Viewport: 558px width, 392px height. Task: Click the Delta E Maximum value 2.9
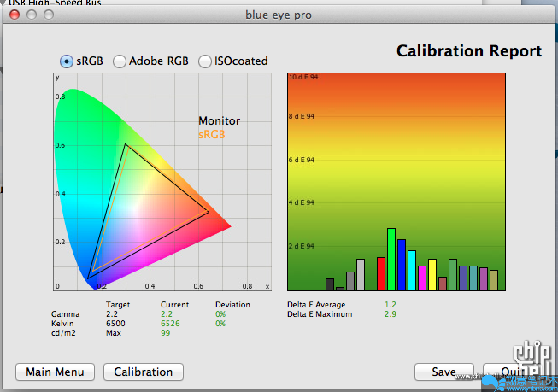pyautogui.click(x=390, y=314)
